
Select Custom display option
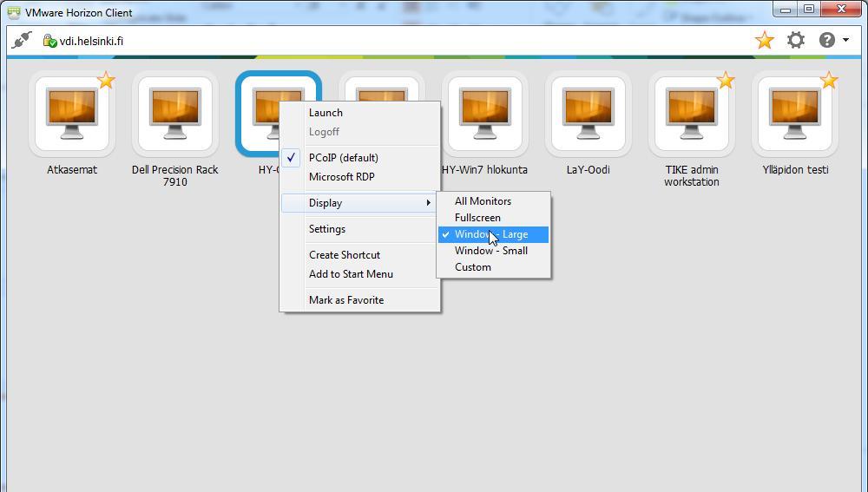[x=493, y=267]
